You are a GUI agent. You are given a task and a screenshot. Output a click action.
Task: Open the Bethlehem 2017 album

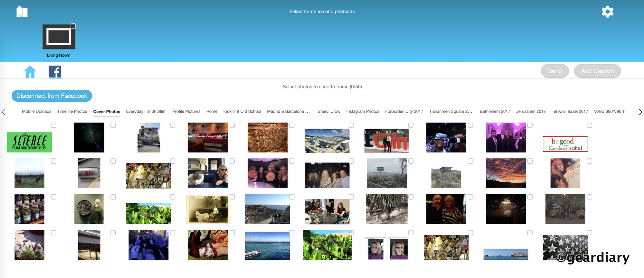[x=495, y=111]
